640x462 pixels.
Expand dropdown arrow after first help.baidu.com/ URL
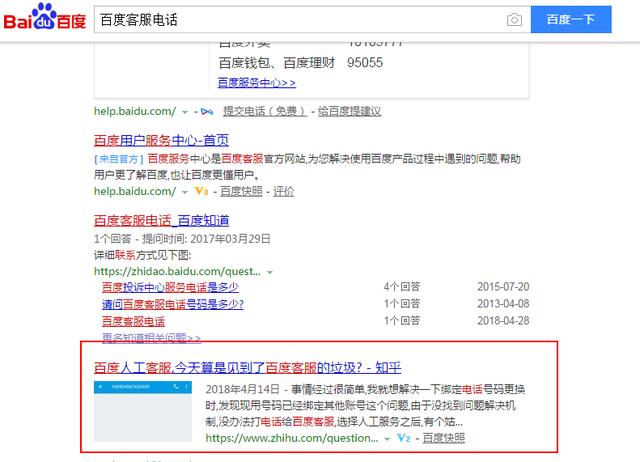[185, 112]
